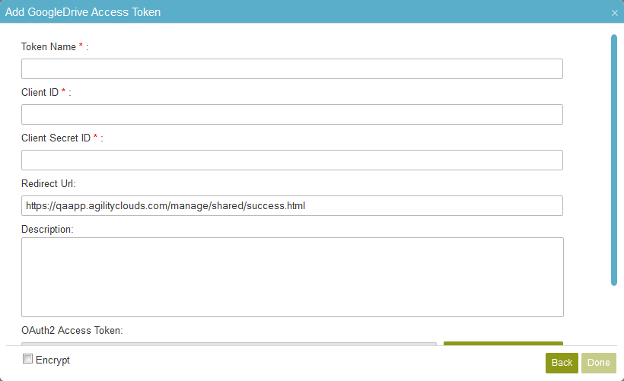Enable the Encrypt checkbox
Image resolution: width=624 pixels, height=381 pixels.
(x=27, y=359)
